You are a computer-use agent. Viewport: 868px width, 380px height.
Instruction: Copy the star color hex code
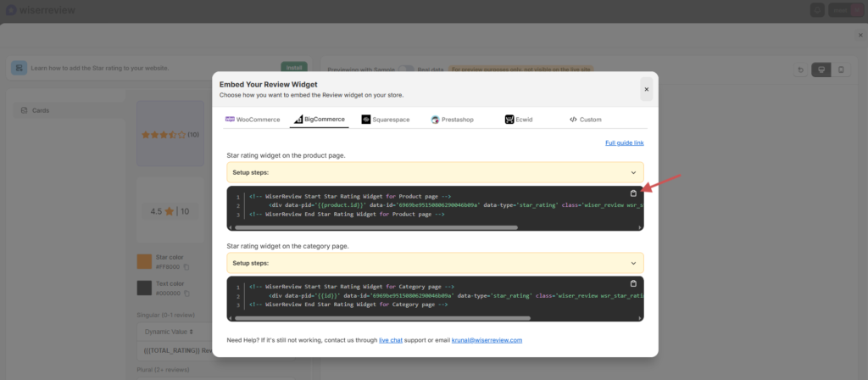coord(186,267)
